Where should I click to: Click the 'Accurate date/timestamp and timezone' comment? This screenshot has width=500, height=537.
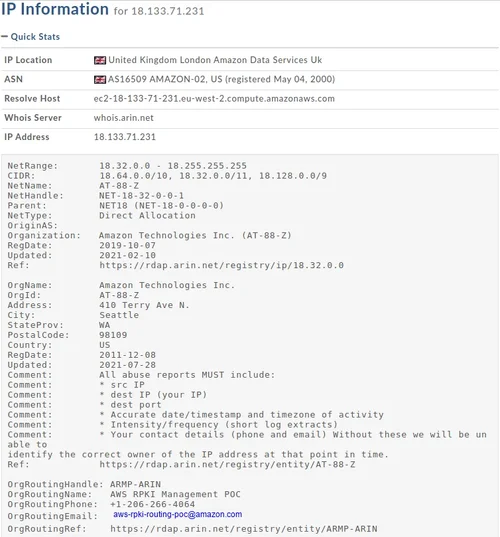pos(241,415)
